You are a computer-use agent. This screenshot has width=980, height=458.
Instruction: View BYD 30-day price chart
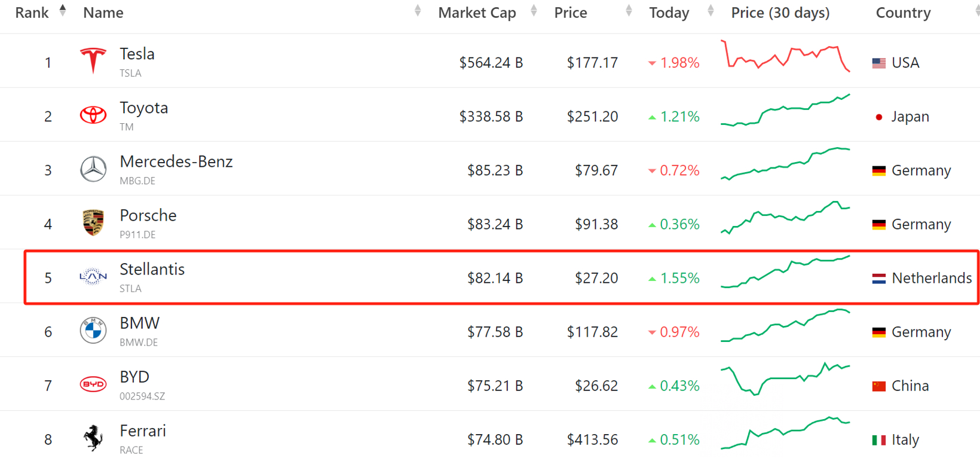pos(785,379)
